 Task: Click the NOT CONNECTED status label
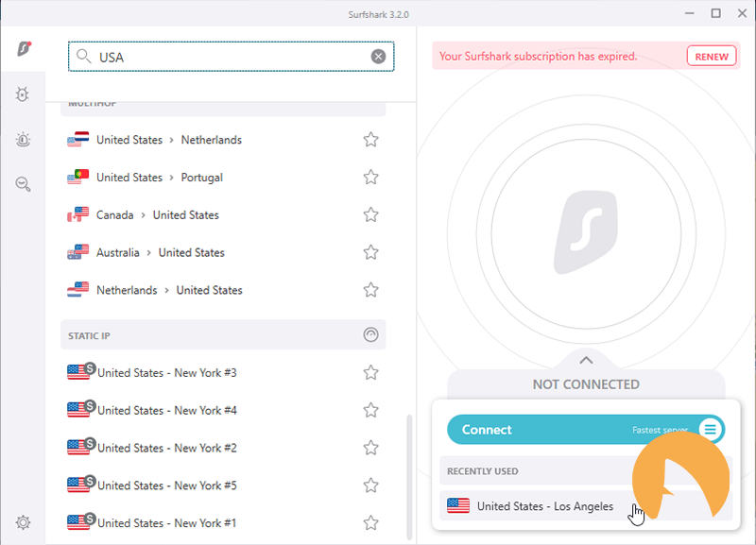pos(586,384)
